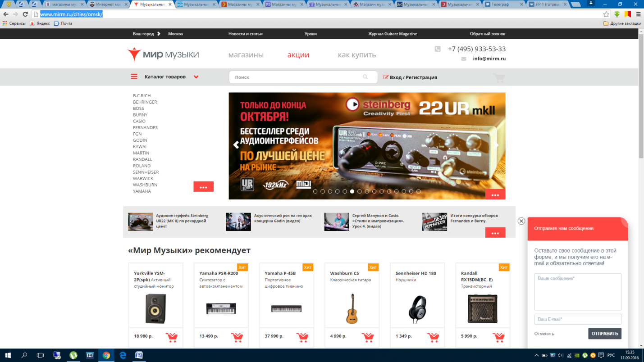
Task: Select the SENNHEISER brand in the list
Action: [x=146, y=172]
